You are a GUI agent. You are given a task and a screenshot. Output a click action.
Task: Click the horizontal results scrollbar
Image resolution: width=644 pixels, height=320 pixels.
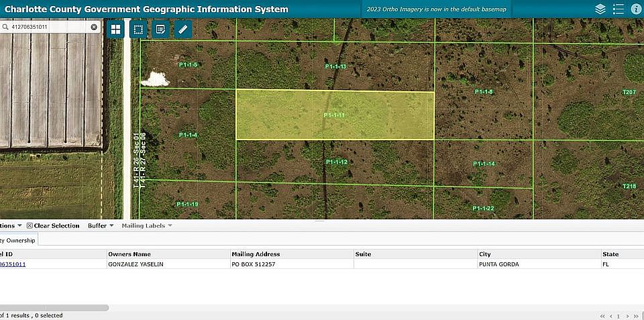(54, 308)
